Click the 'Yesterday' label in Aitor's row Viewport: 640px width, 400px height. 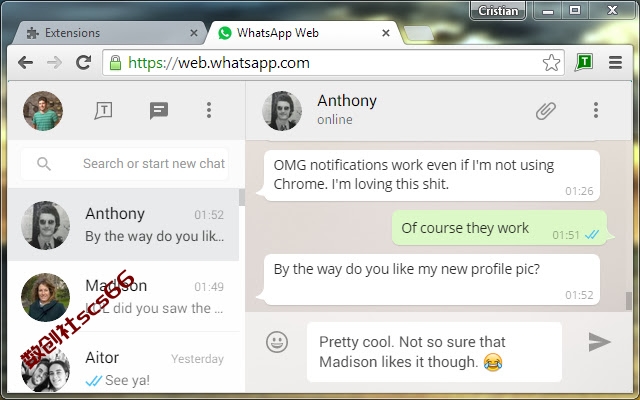pos(198,359)
